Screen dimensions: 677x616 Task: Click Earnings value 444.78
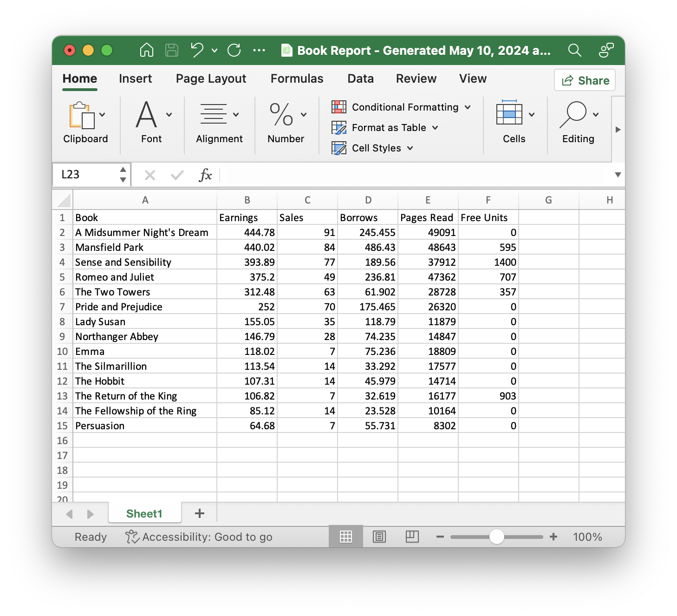[247, 233]
